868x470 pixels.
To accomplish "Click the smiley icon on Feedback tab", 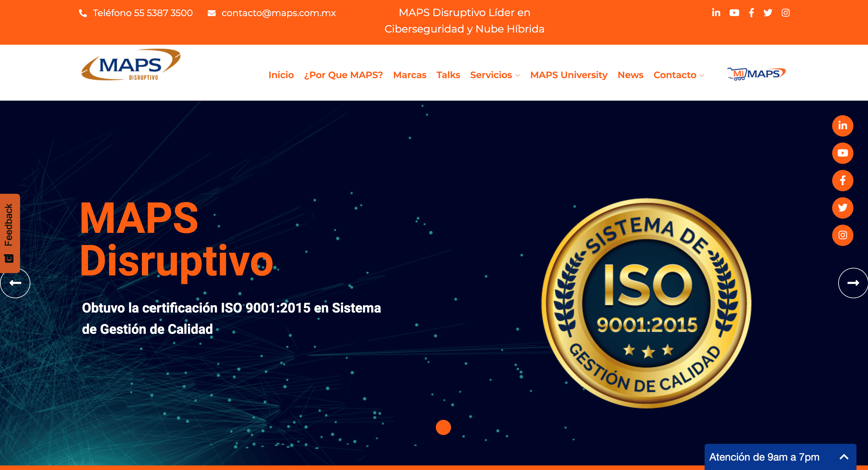I will point(9,259).
